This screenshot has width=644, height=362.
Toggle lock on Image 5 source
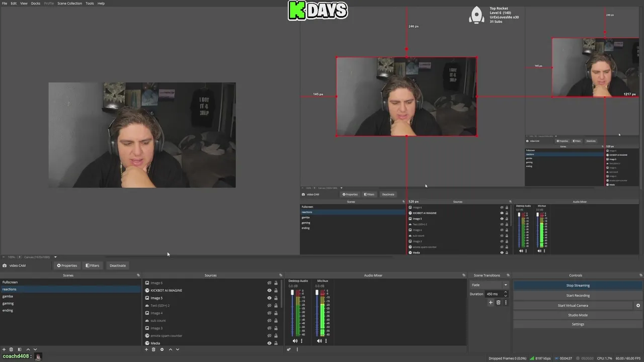(x=276, y=298)
